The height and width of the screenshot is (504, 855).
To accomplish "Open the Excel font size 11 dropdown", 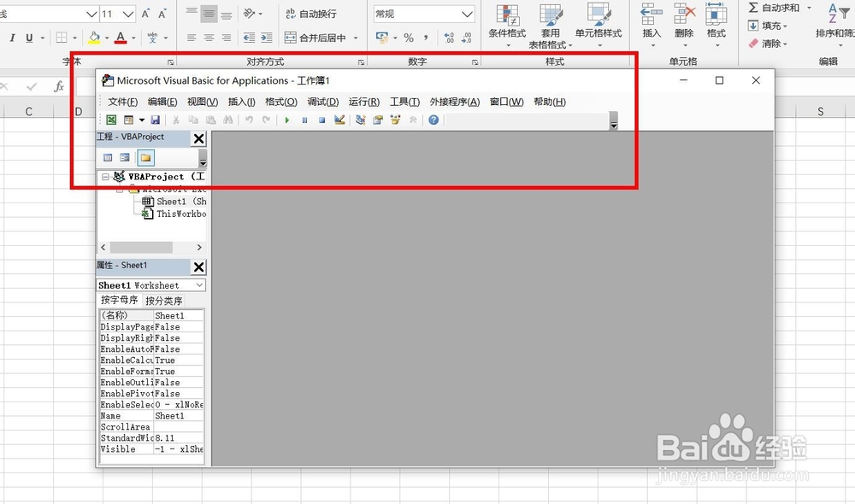I will (x=128, y=15).
